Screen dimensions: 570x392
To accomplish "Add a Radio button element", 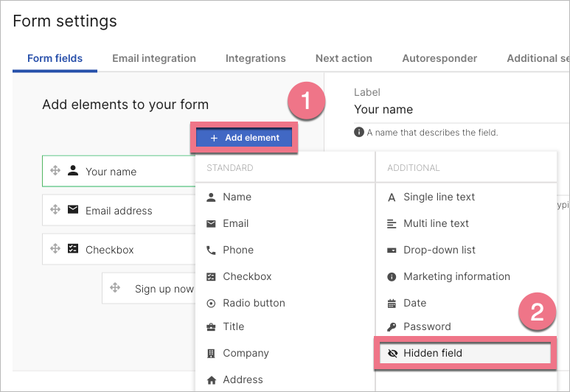I will (x=254, y=303).
